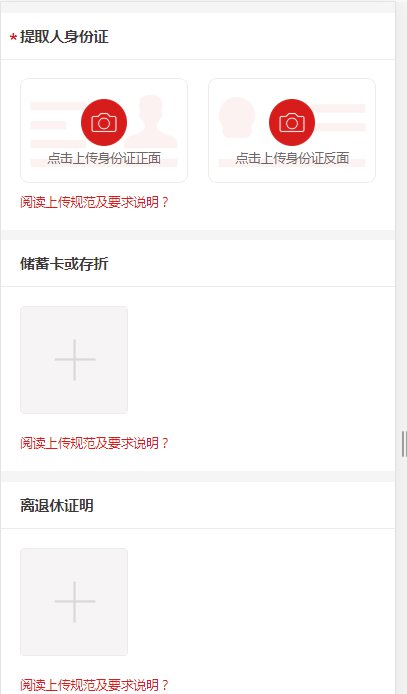Click the plus icon under 储蓄卡或存折

tap(75, 359)
